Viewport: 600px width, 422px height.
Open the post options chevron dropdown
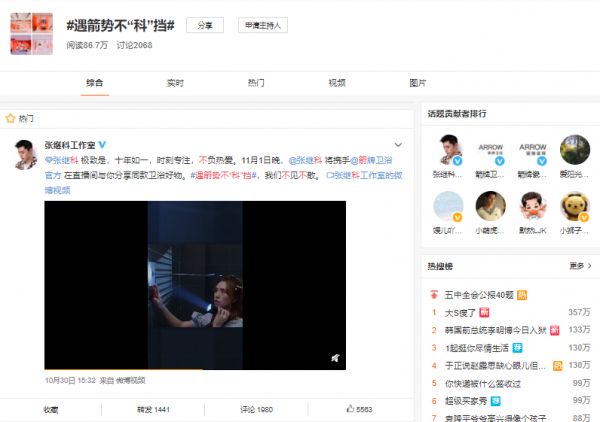click(398, 145)
